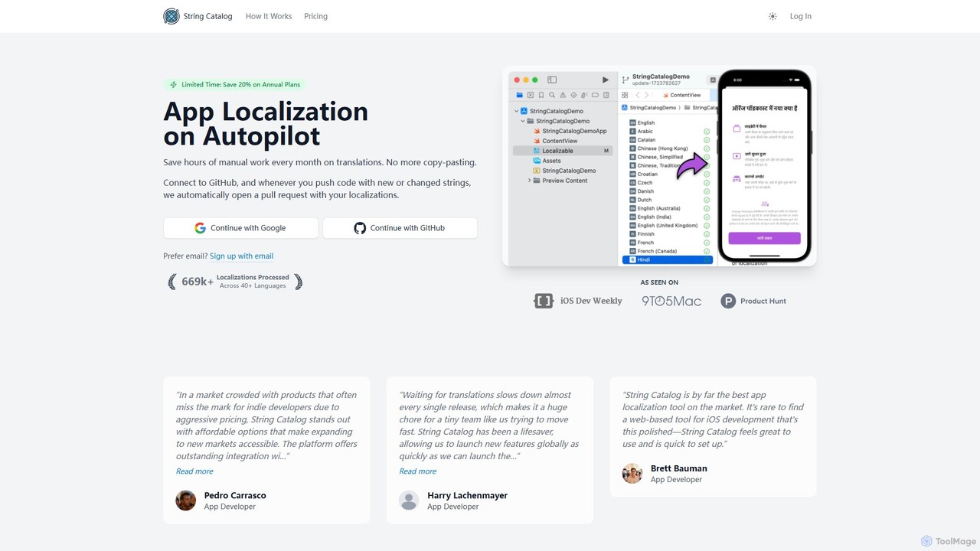The width and height of the screenshot is (980, 551).
Task: Select the ContentView file in the Xcode tree
Action: point(555,141)
